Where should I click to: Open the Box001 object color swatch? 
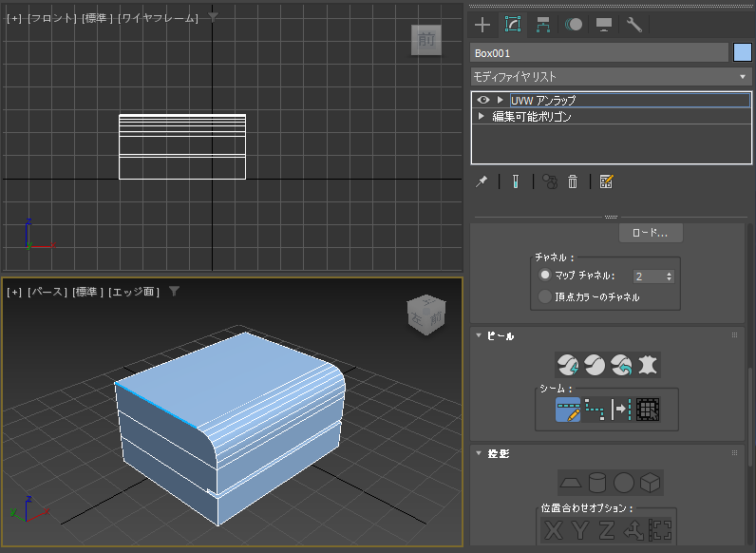click(x=742, y=52)
